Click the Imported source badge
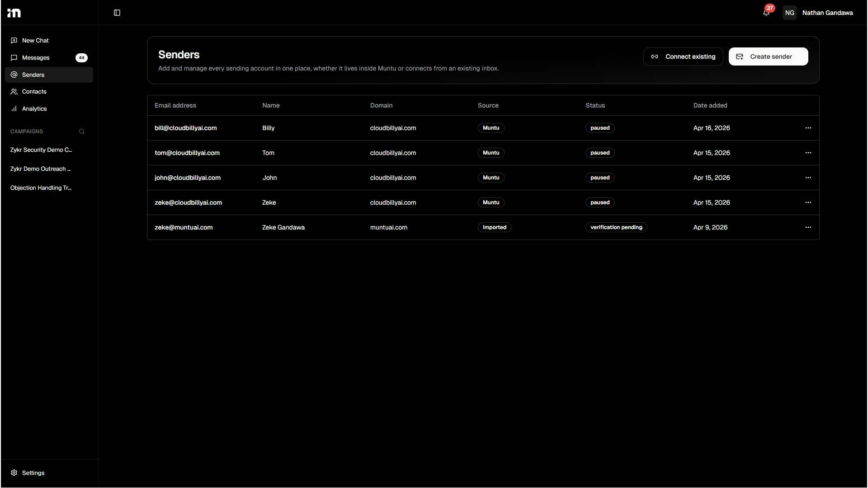The image size is (868, 488). tap(495, 228)
